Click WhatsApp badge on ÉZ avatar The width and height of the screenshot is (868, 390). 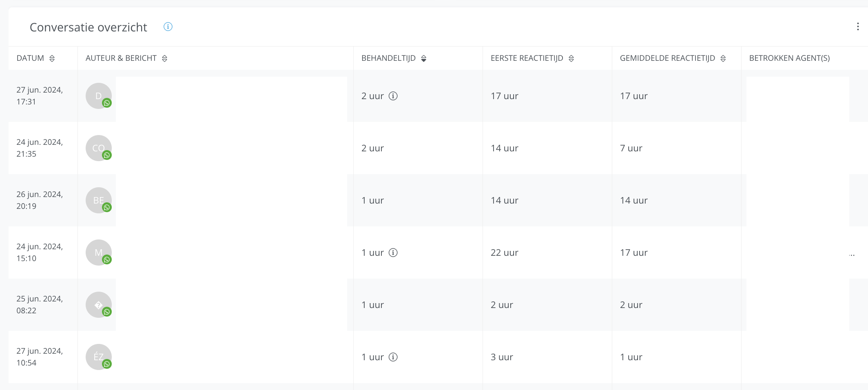[107, 364]
